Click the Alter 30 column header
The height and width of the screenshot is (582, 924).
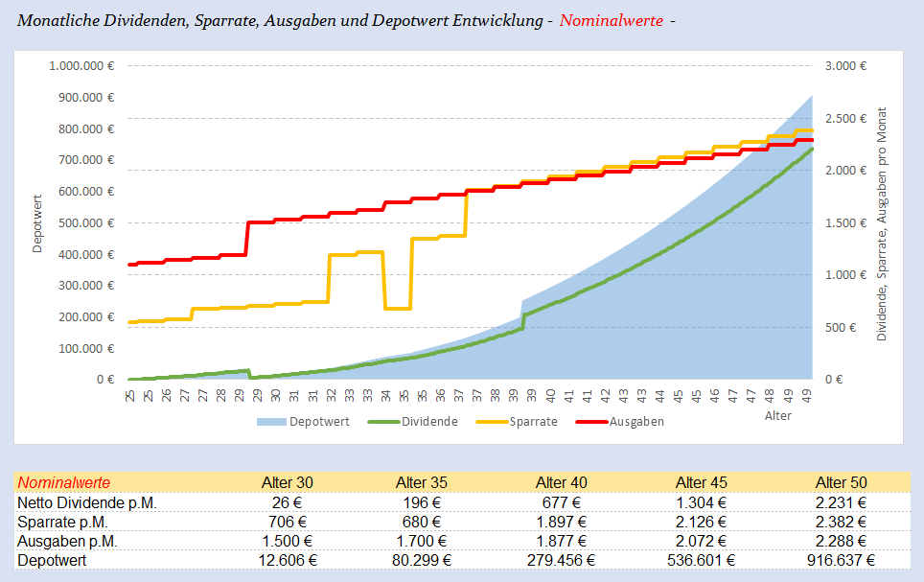[x=287, y=482]
